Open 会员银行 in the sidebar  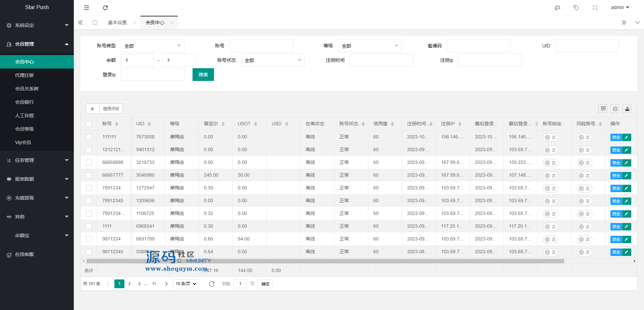37,102
